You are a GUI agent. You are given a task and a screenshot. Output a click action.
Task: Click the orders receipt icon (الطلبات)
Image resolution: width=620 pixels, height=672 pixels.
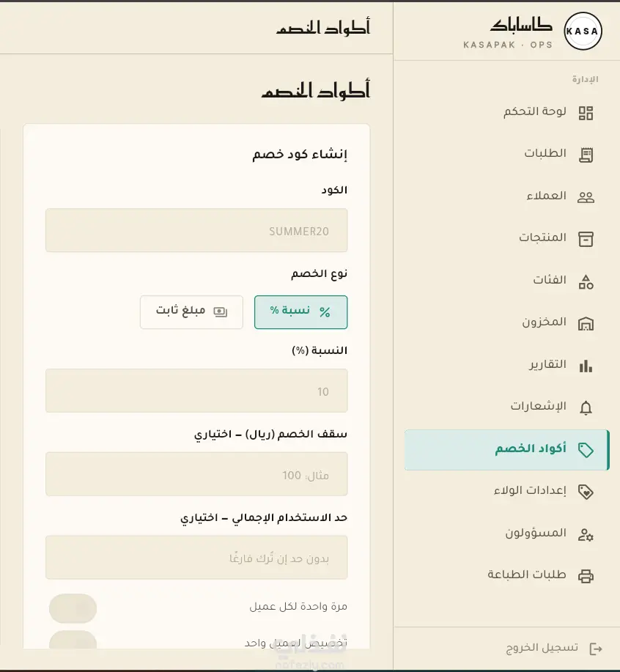586,155
